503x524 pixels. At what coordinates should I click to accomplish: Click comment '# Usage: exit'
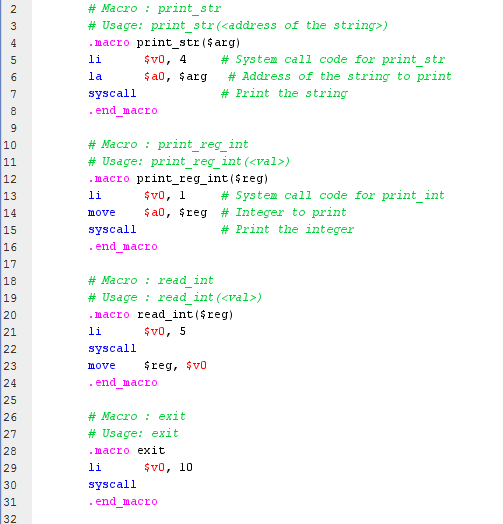[x=133, y=434]
